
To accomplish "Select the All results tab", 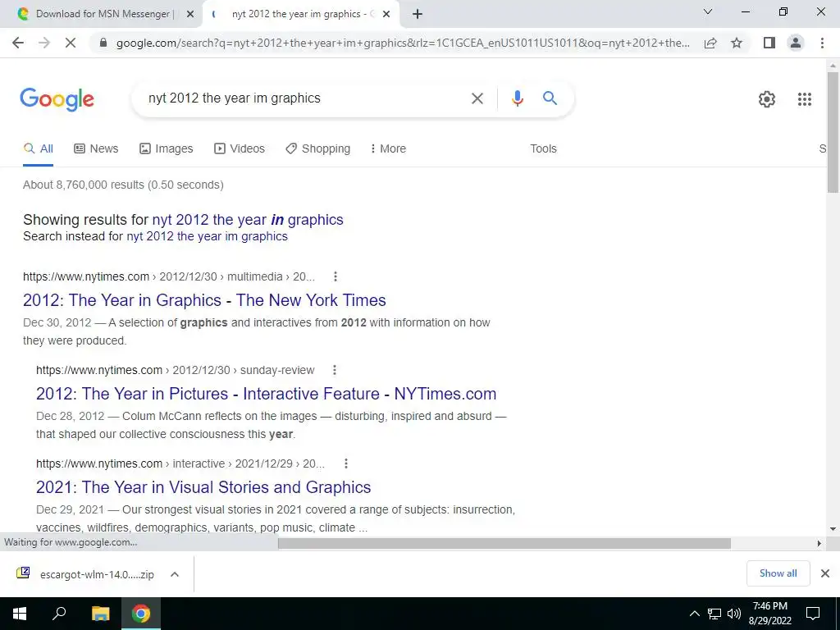I will (x=38, y=148).
